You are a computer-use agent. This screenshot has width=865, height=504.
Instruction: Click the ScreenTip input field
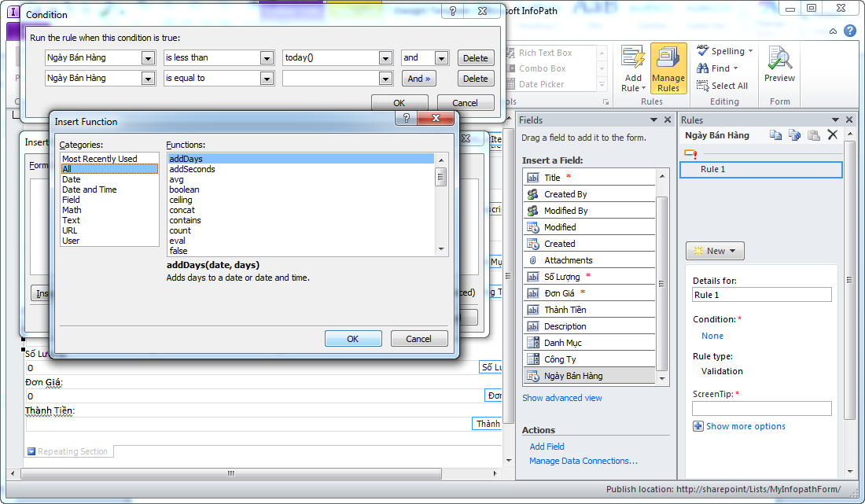[761, 408]
